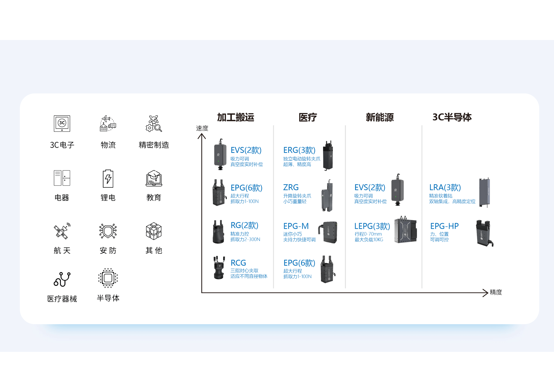The image size is (554, 392).
Task: Click the EVS(2款) title under 加工搬运
Action: click(x=246, y=150)
